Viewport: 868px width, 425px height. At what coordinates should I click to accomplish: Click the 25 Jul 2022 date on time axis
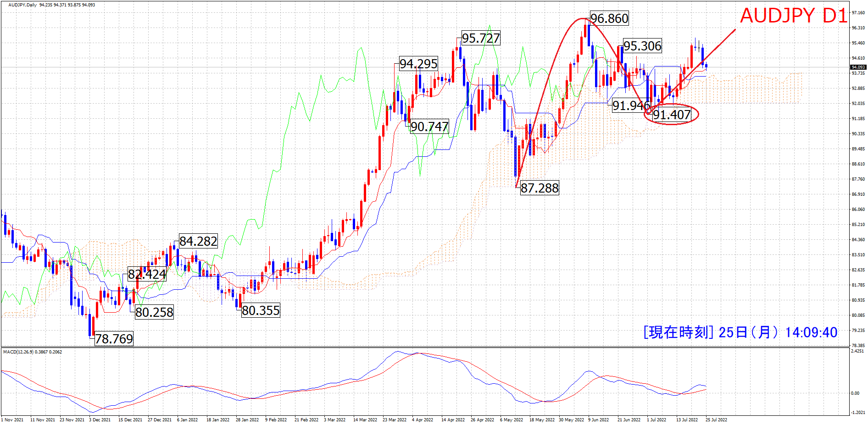[716, 419]
